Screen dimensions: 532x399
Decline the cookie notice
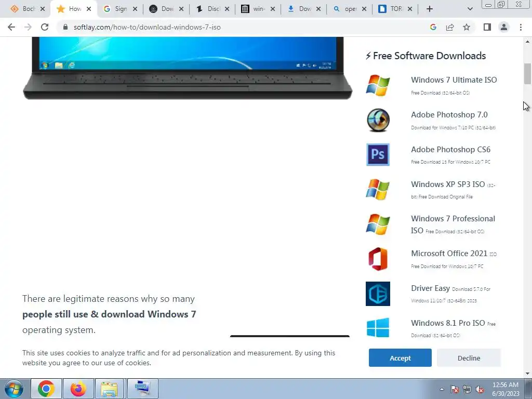point(469,358)
